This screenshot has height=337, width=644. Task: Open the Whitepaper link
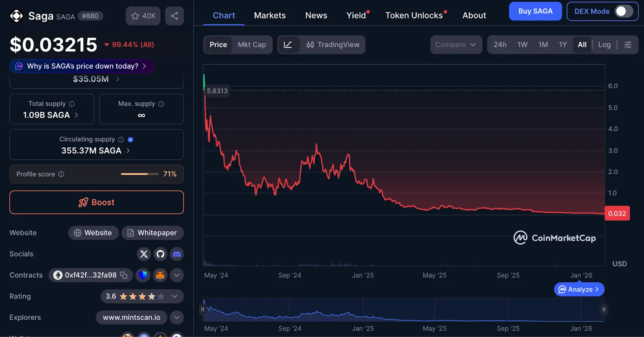(153, 233)
